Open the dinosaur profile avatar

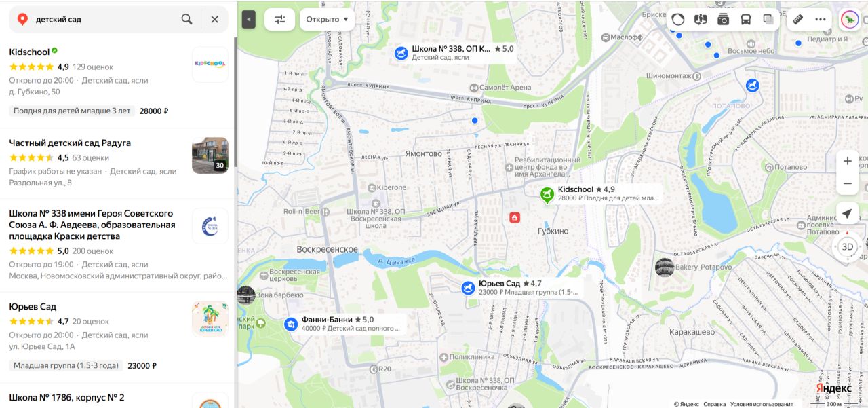850,19
